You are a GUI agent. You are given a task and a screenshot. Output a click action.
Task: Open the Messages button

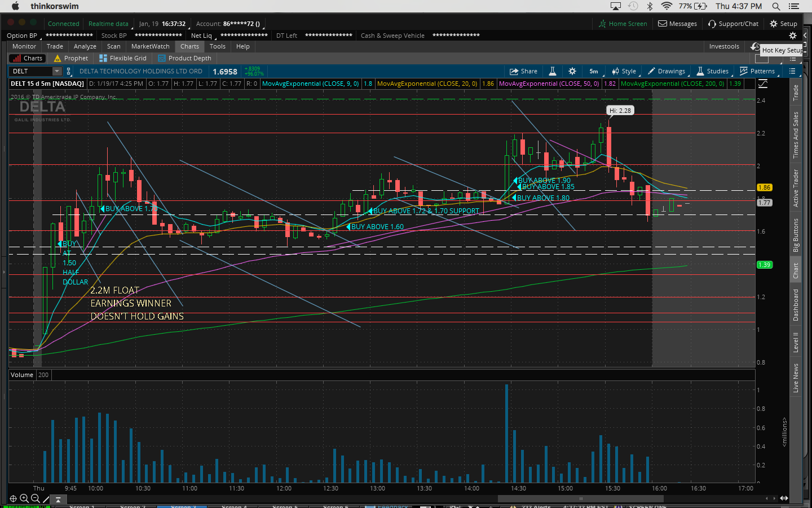(x=677, y=24)
